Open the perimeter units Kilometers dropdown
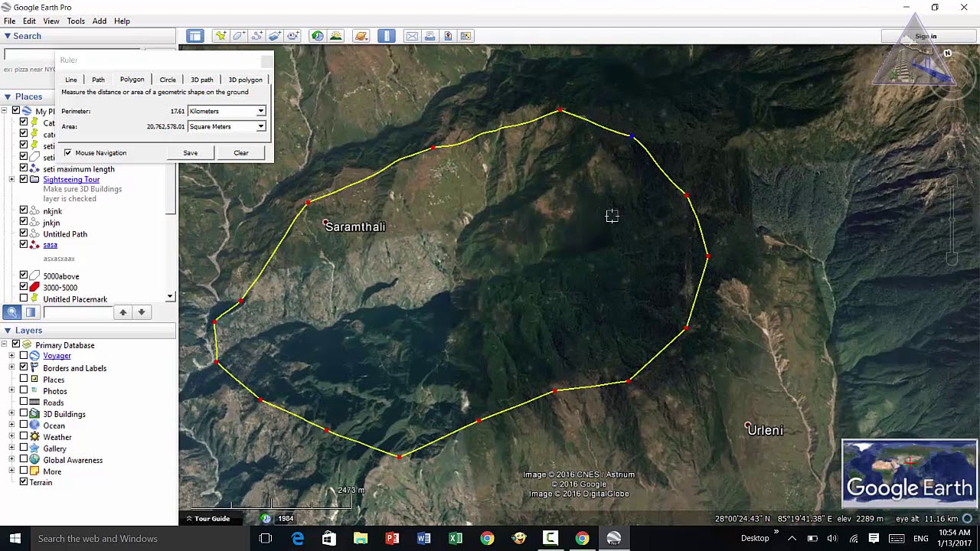980x551 pixels. click(x=227, y=112)
